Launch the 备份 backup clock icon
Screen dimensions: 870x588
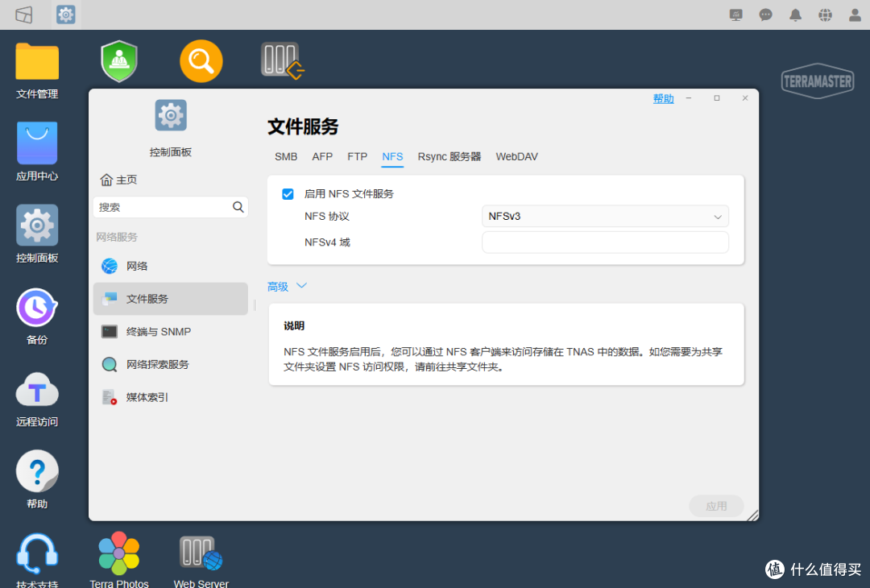[37, 308]
